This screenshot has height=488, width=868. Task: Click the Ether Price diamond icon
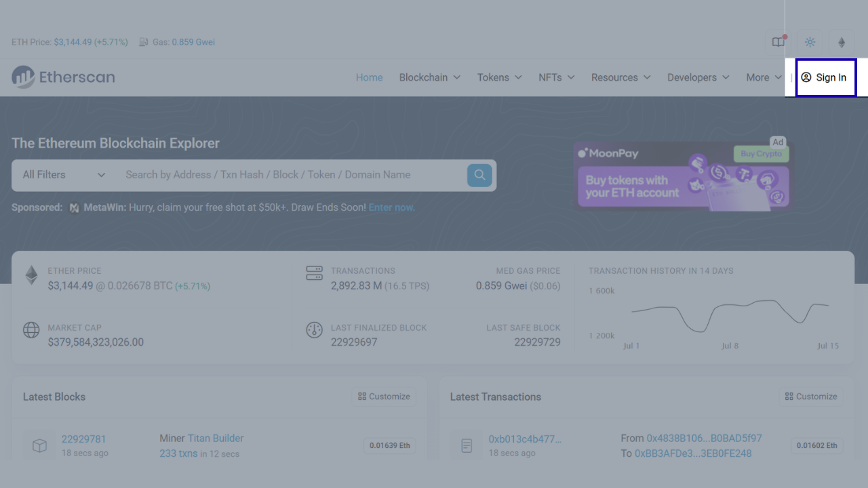pyautogui.click(x=31, y=275)
